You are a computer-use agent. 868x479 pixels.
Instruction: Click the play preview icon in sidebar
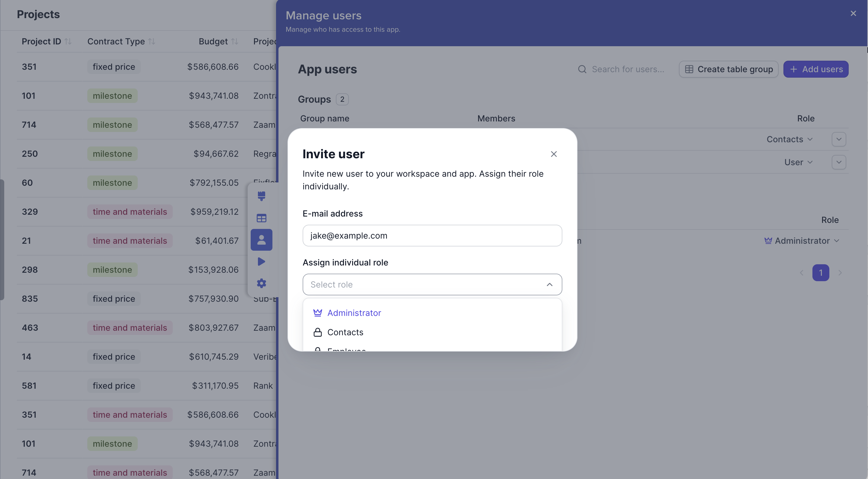tap(261, 261)
